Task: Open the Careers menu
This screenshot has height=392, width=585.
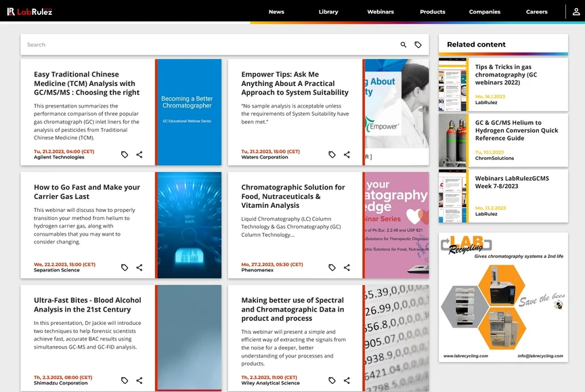Action: pos(536,12)
